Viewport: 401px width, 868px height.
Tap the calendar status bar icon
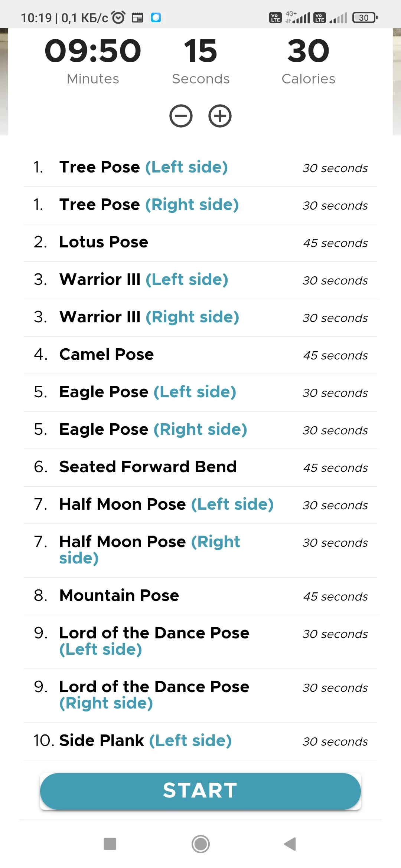[137, 17]
